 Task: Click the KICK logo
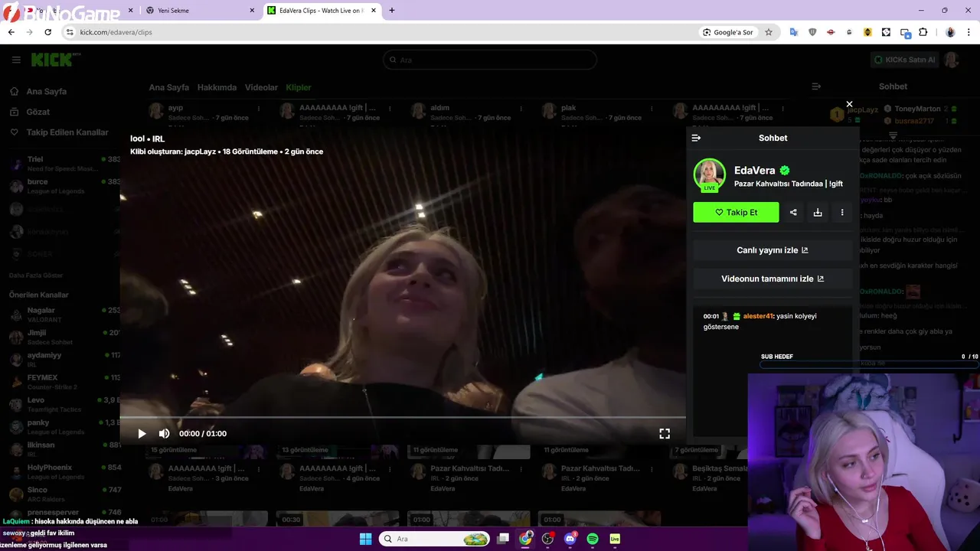click(52, 59)
